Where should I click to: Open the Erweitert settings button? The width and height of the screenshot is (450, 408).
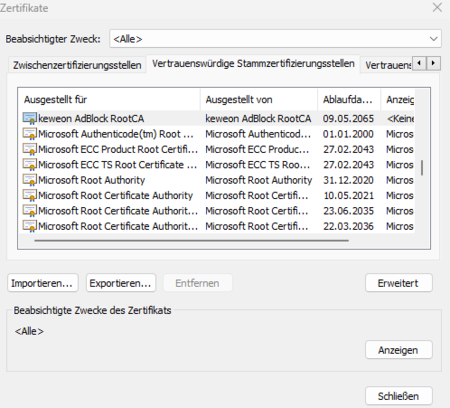click(399, 283)
